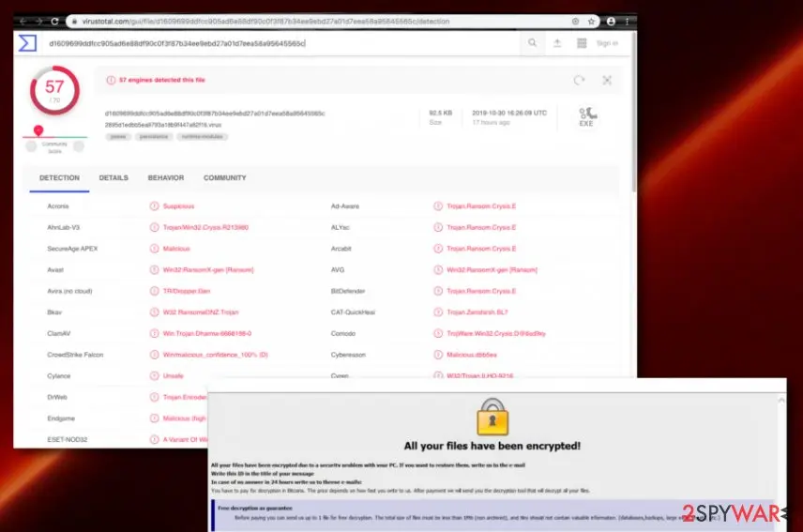Click the Sign in link
803x532 pixels.
[607, 43]
